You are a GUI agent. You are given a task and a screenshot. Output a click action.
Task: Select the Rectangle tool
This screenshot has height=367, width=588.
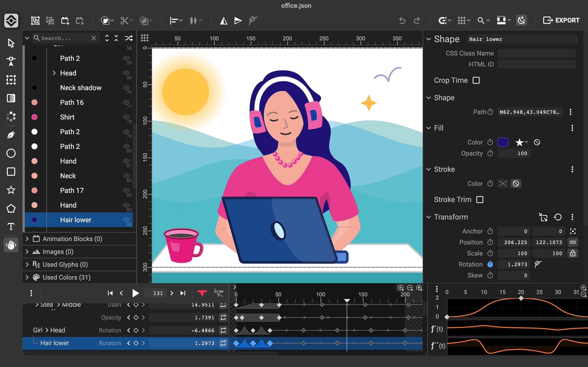pos(11,172)
